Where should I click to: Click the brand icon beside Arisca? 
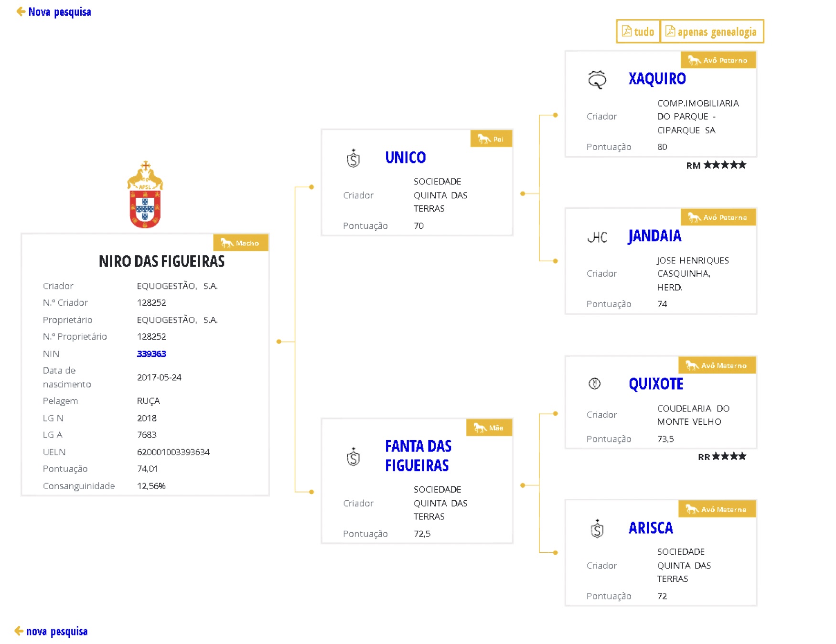point(597,529)
